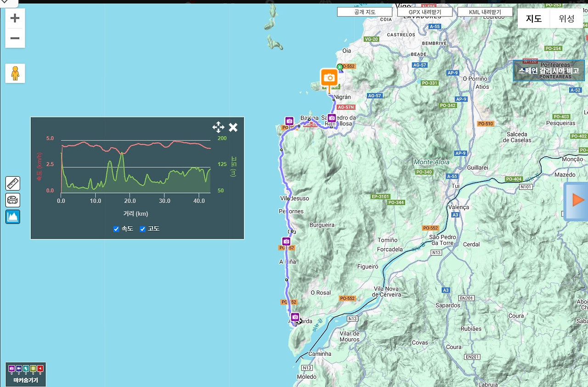Open the large orange camera marker
The width and height of the screenshot is (588, 387).
click(x=329, y=78)
